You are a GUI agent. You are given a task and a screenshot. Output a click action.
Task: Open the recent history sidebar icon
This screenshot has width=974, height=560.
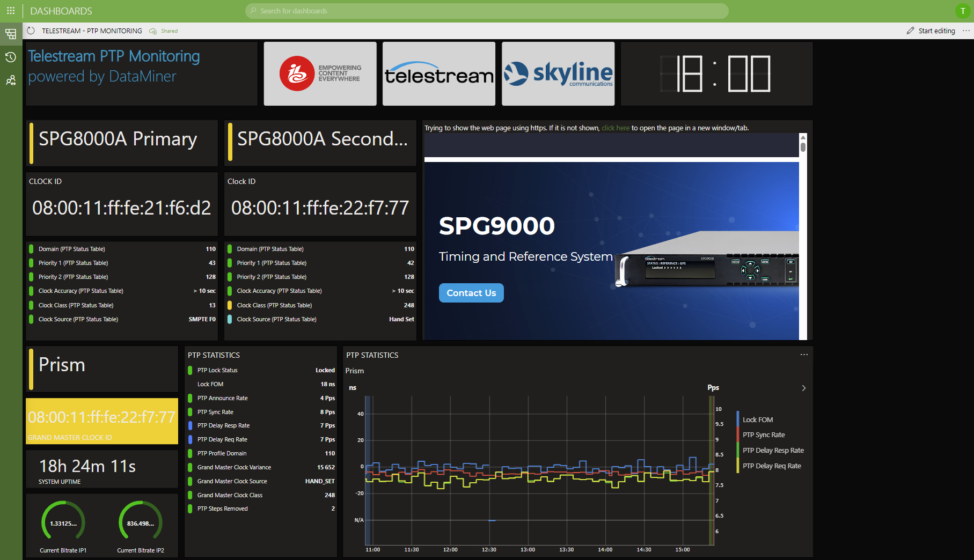[11, 57]
